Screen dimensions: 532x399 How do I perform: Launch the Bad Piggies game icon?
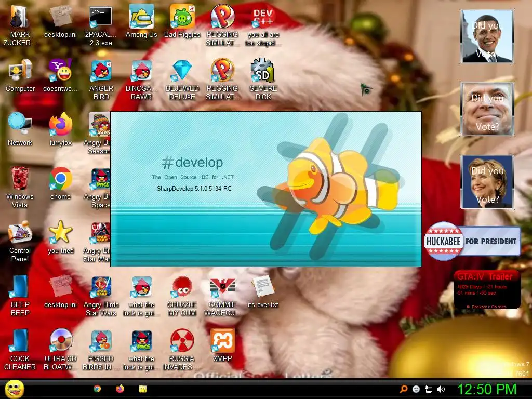coord(182,21)
